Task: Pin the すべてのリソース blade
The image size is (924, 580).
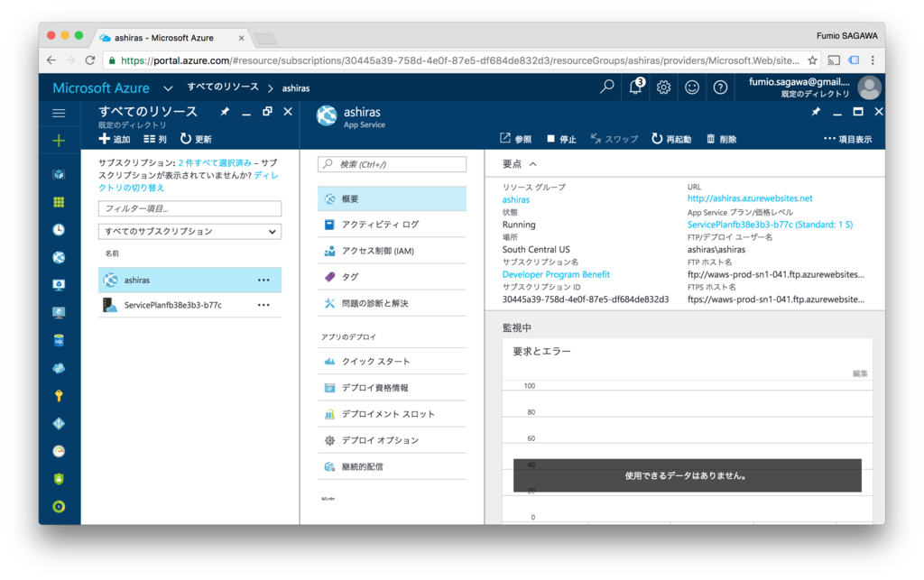Action: coord(225,111)
